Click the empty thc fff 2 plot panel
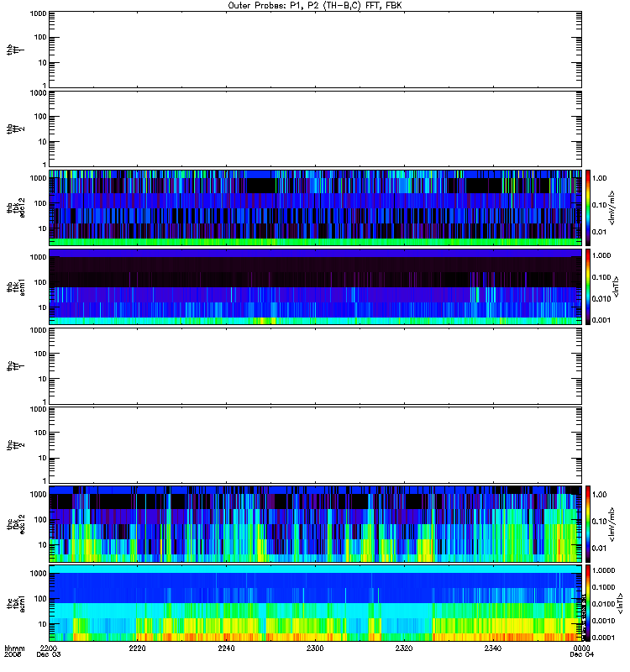Image resolution: width=630 pixels, height=672 pixels. 315,445
